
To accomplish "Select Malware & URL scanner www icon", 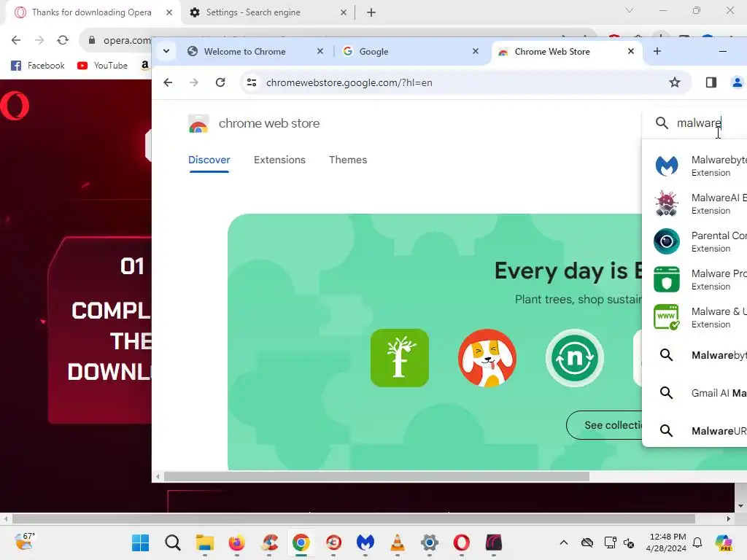I will 667,317.
